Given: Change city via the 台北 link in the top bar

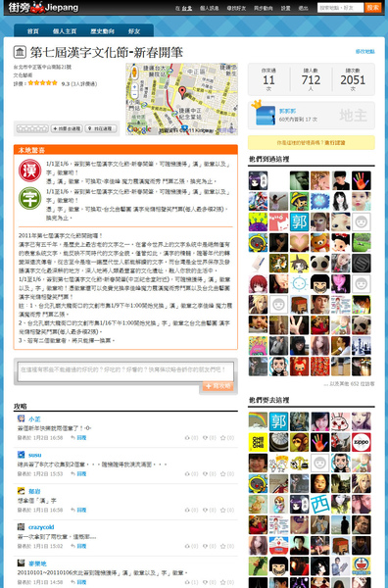Looking at the screenshot, I should click(x=187, y=8).
